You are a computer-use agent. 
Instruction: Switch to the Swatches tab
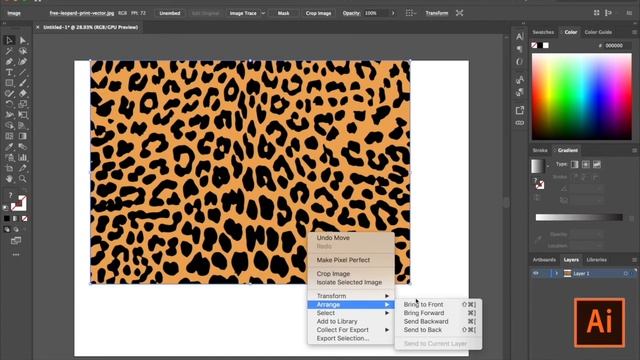(543, 32)
